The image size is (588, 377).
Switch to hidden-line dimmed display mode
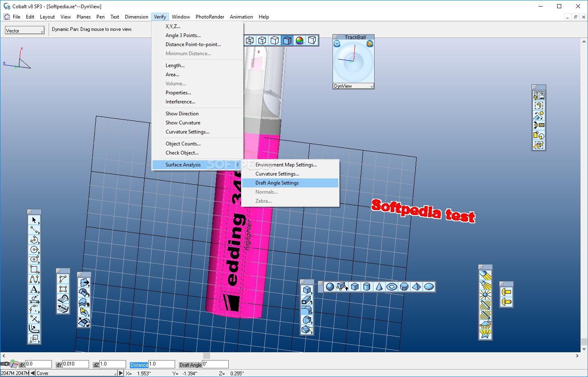tap(262, 40)
